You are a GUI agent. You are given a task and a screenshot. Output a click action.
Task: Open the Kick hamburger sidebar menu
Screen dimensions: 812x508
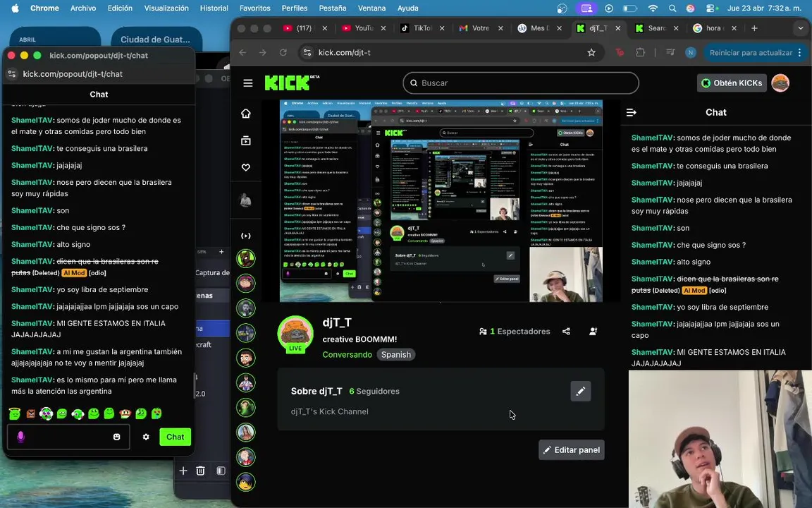point(248,83)
